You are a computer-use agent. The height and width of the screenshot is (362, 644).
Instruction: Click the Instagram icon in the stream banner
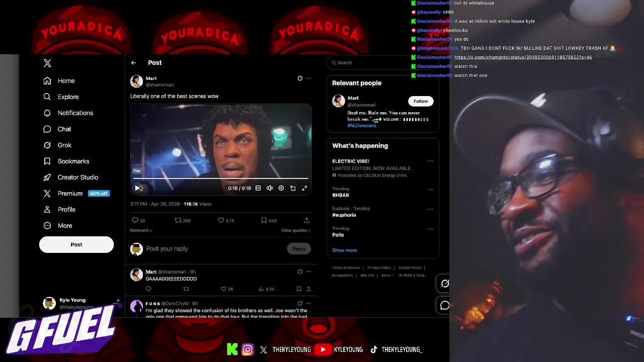[x=248, y=349]
